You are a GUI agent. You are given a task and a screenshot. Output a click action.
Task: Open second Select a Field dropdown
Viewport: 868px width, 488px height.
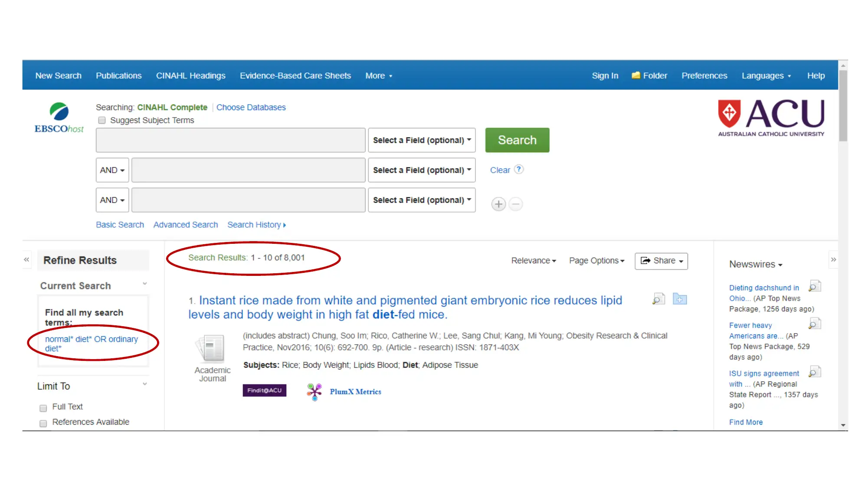pos(422,170)
